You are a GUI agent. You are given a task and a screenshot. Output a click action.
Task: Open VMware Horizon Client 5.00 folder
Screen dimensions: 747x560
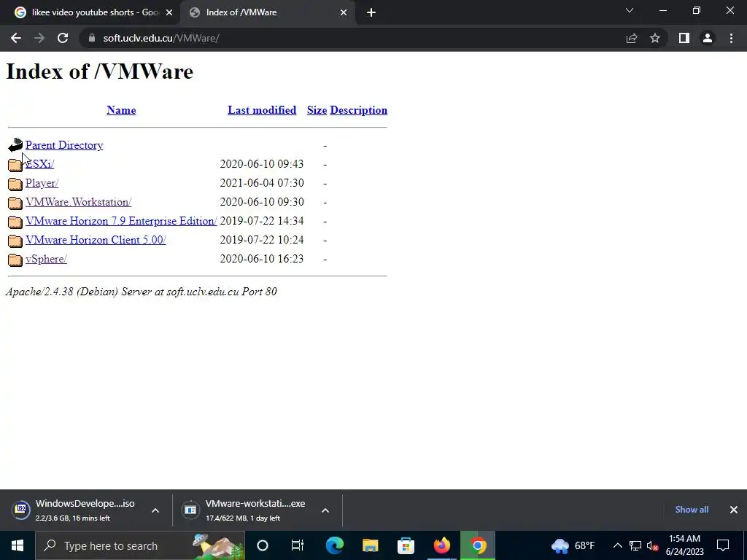(96, 240)
